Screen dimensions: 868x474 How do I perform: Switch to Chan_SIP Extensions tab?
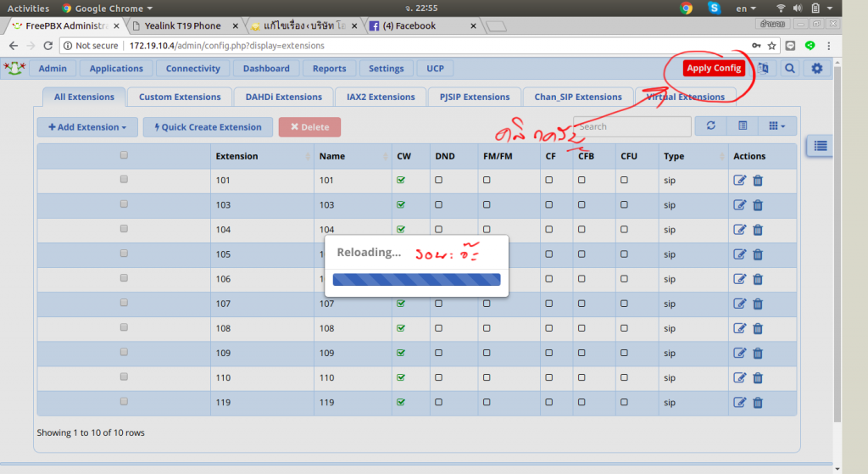pyautogui.click(x=578, y=97)
